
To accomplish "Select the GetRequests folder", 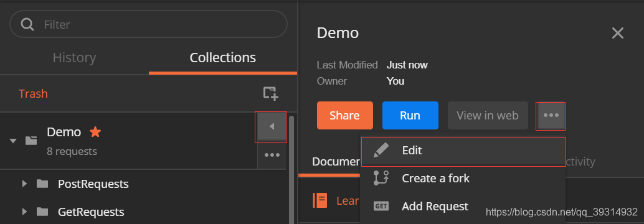I will 91,212.
